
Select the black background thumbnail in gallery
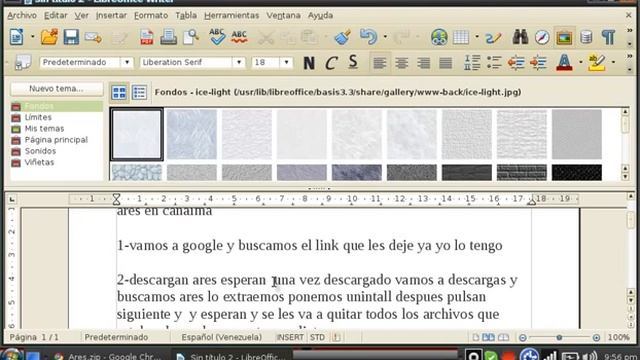[577, 173]
